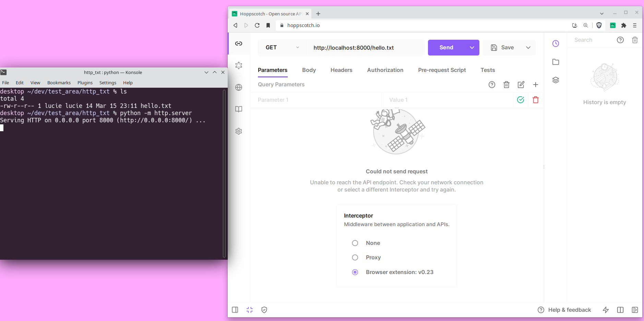Switch to the Authorization tab

pos(385,70)
